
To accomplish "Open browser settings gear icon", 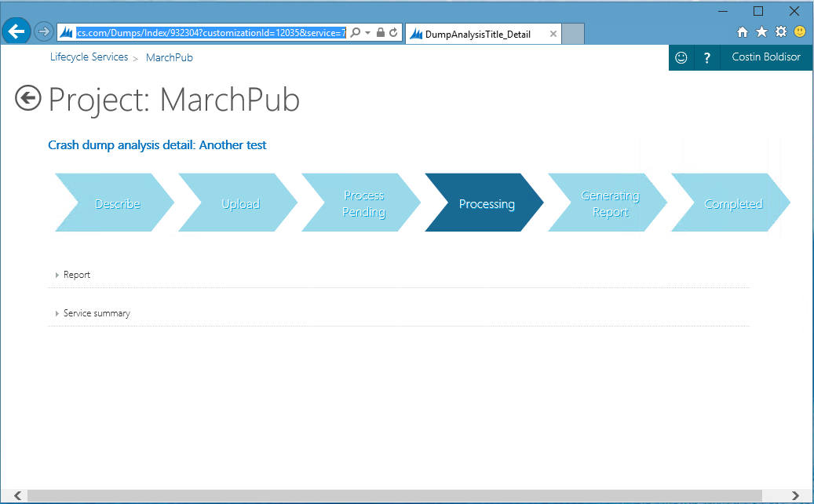I will pyautogui.click(x=780, y=32).
